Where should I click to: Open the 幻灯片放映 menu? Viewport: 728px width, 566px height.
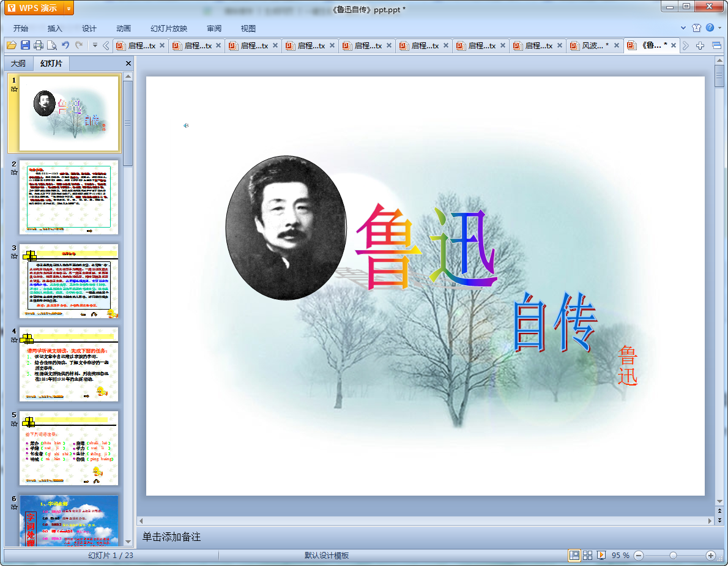pos(168,28)
